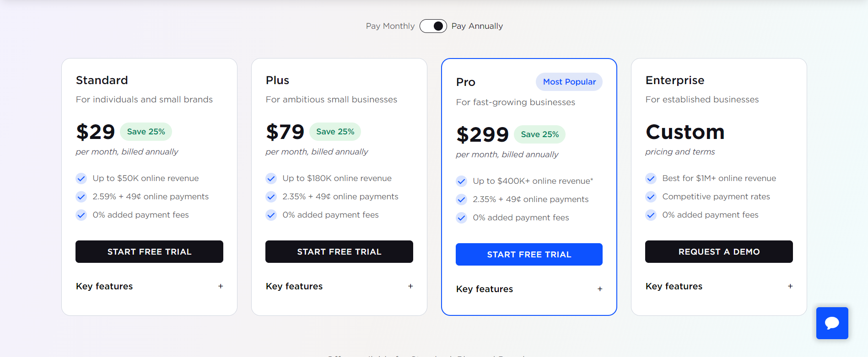The width and height of the screenshot is (868, 357).
Task: Click Request a Demo for Enterprise
Action: [718, 251]
